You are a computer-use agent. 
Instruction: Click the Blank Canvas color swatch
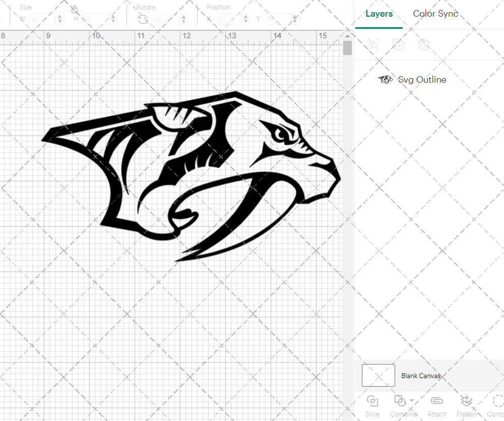click(x=379, y=376)
